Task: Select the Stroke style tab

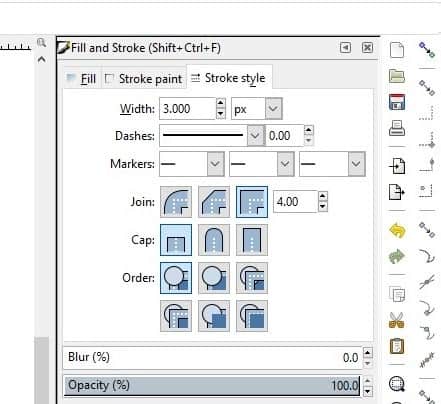Action: coord(229,78)
